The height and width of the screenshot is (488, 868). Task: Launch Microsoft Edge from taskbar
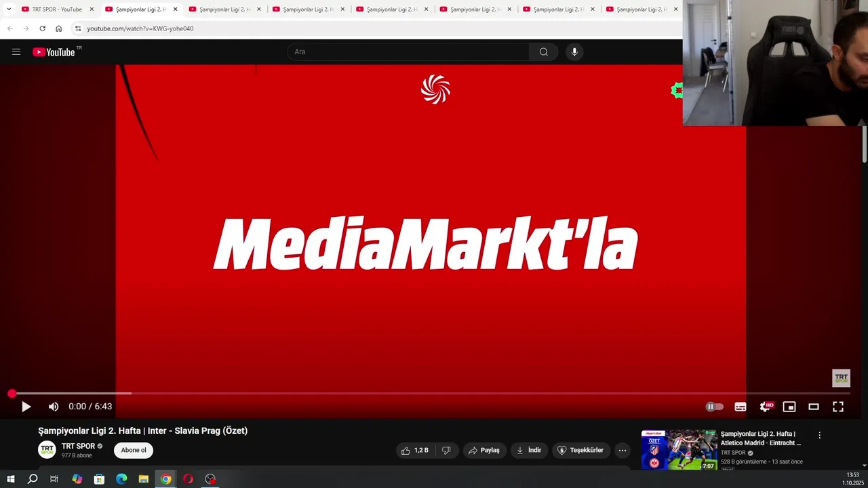pos(121,479)
